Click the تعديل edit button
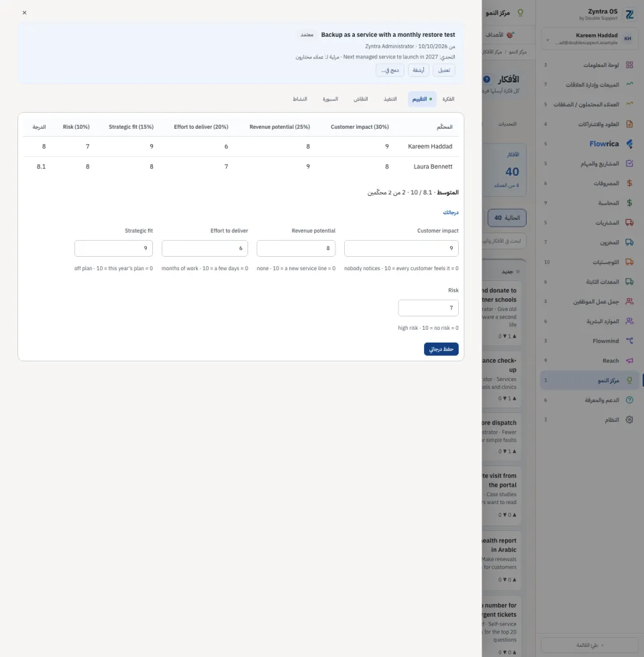This screenshot has width=644, height=657. [x=443, y=70]
